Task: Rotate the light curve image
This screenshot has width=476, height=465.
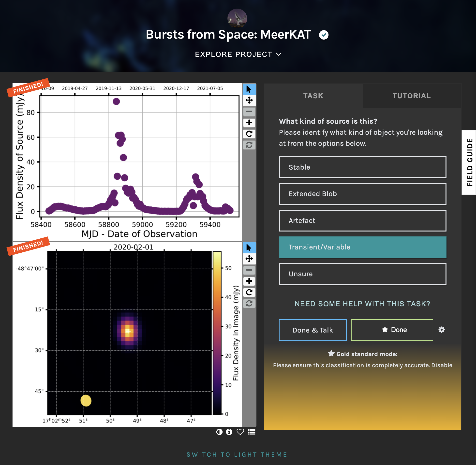Action: pos(249,134)
